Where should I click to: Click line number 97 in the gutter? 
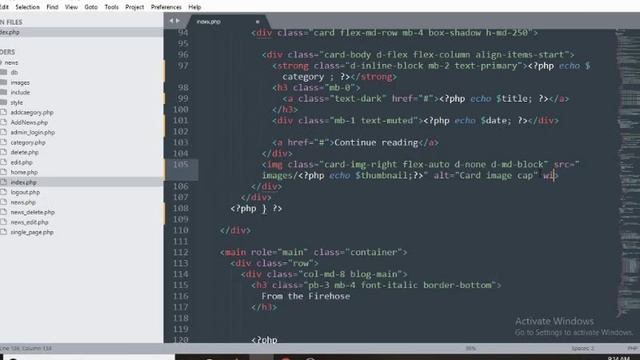pyautogui.click(x=183, y=66)
